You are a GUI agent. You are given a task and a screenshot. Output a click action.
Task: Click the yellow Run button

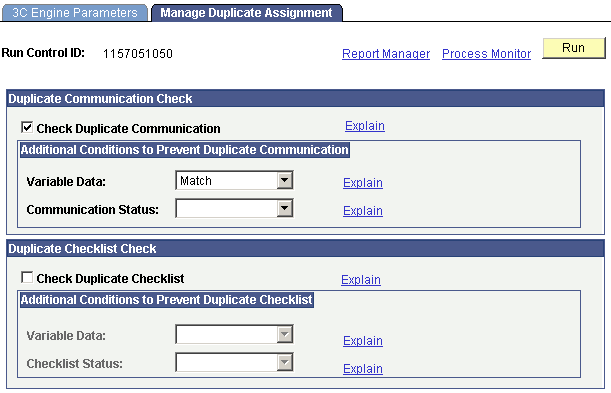pyautogui.click(x=574, y=48)
